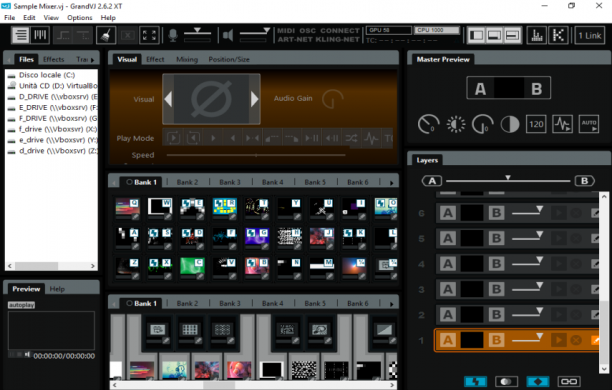612x390 pixels.
Task: Click the blue lightning button below layers
Action: (475, 381)
